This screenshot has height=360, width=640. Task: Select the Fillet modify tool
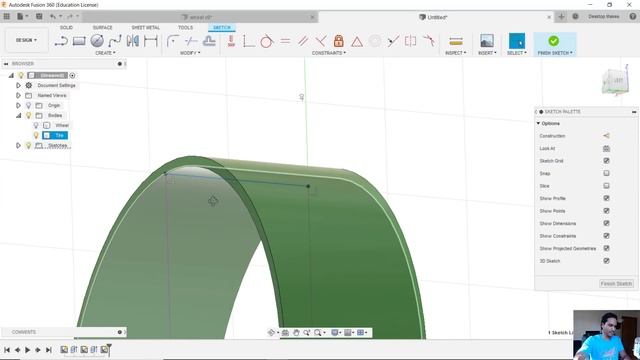tap(173, 41)
